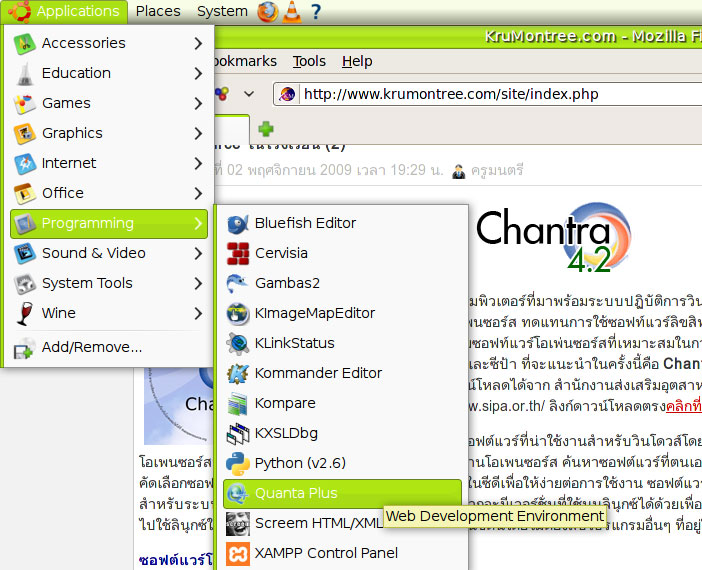Expand the Education submenu arrow
702x570 pixels.
tap(198, 73)
